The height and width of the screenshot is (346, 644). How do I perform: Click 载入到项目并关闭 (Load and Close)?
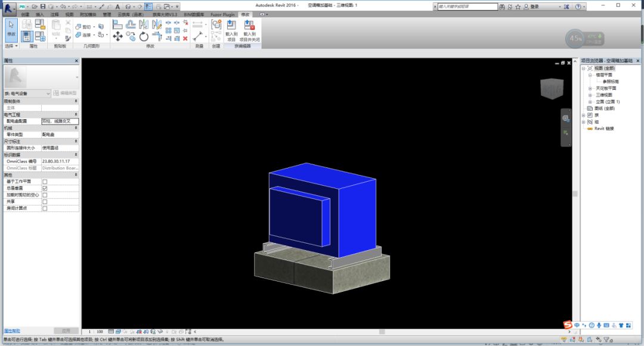pos(250,31)
